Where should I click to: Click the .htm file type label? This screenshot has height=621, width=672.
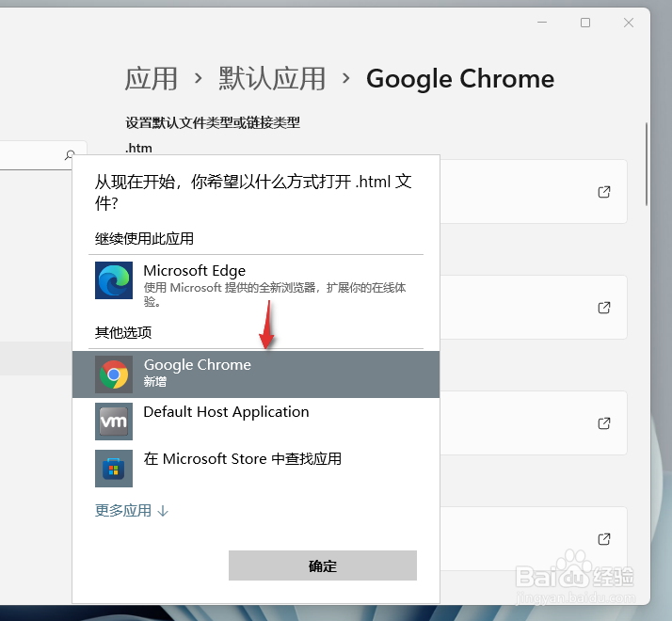pyautogui.click(x=138, y=148)
